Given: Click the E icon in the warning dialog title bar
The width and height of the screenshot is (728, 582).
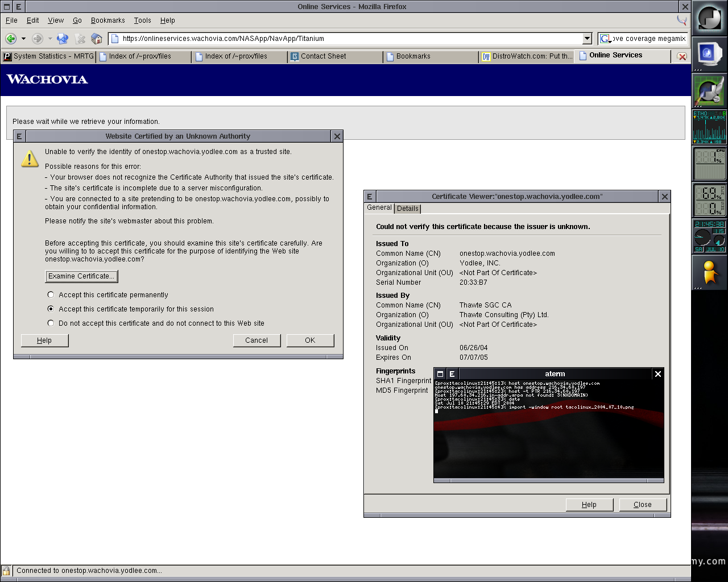Looking at the screenshot, I should tap(19, 136).
